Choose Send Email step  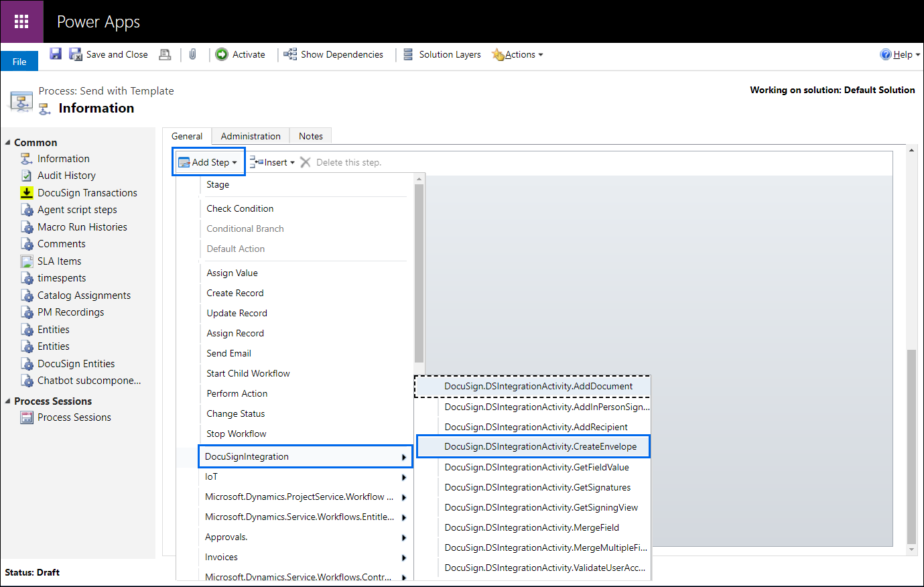pyautogui.click(x=229, y=353)
